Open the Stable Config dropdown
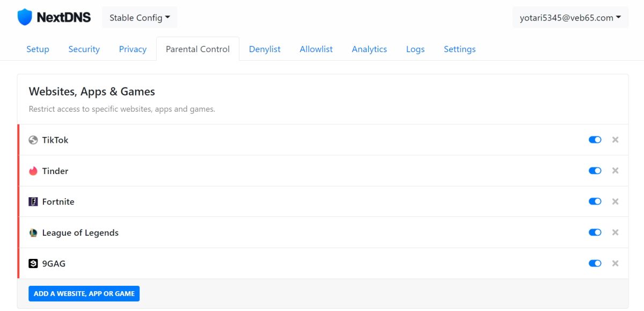 pos(139,17)
